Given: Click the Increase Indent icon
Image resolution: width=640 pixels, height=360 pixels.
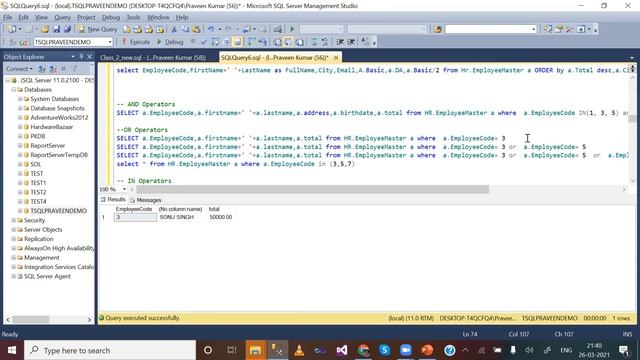Looking at the screenshot, I should pos(351,42).
